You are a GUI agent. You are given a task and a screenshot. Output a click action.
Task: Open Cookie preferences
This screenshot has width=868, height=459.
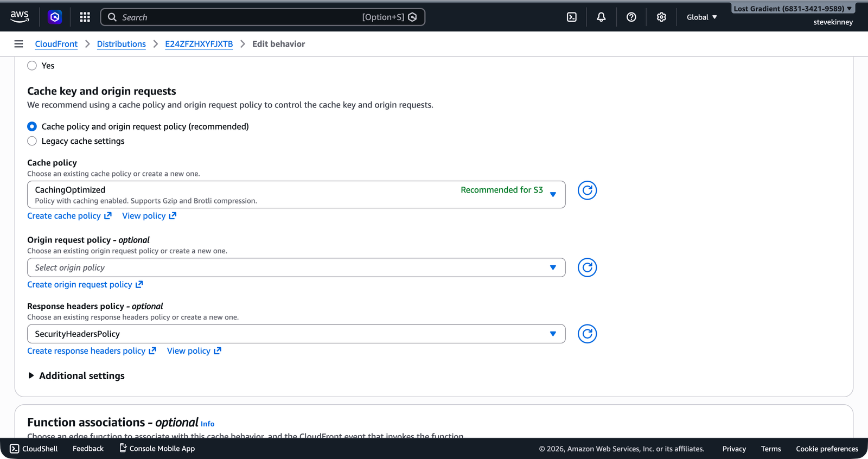pyautogui.click(x=827, y=449)
